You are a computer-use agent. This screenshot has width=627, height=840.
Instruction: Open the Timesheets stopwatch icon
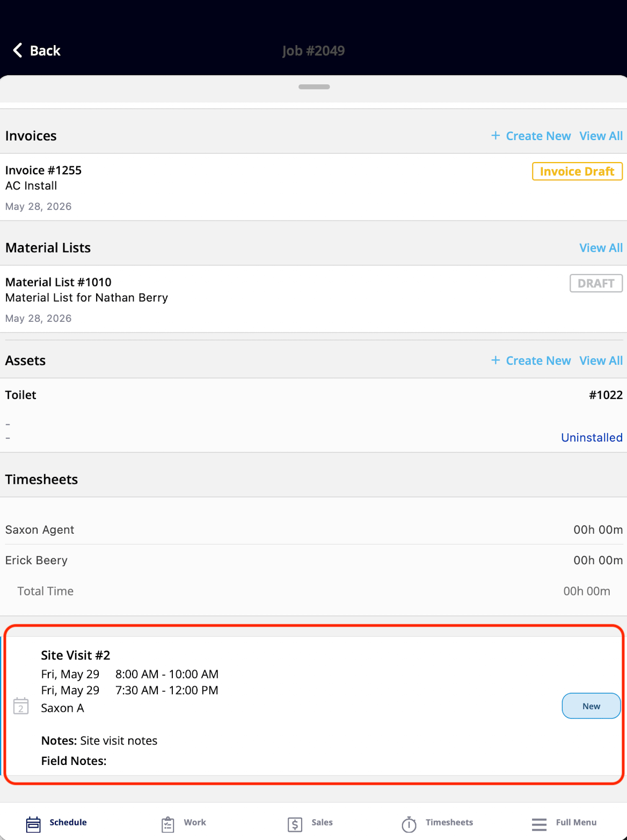tap(409, 824)
